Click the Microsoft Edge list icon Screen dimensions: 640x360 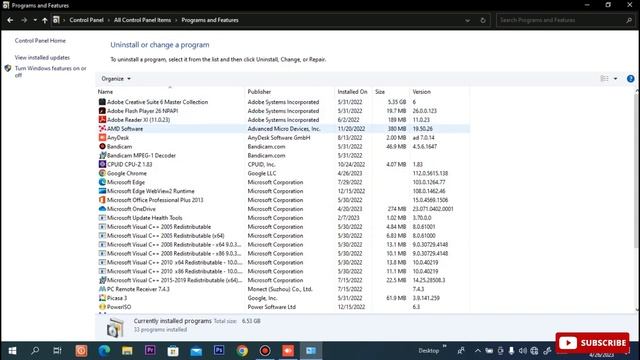(x=102, y=182)
